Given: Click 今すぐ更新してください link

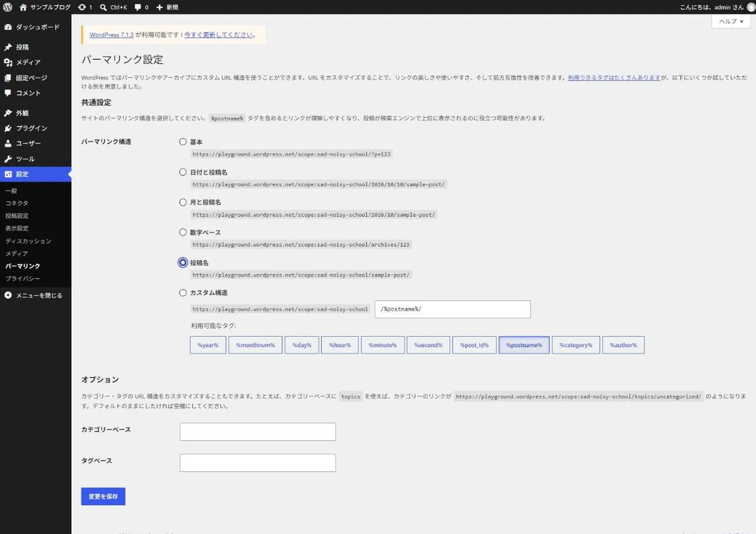Looking at the screenshot, I should [x=219, y=35].
